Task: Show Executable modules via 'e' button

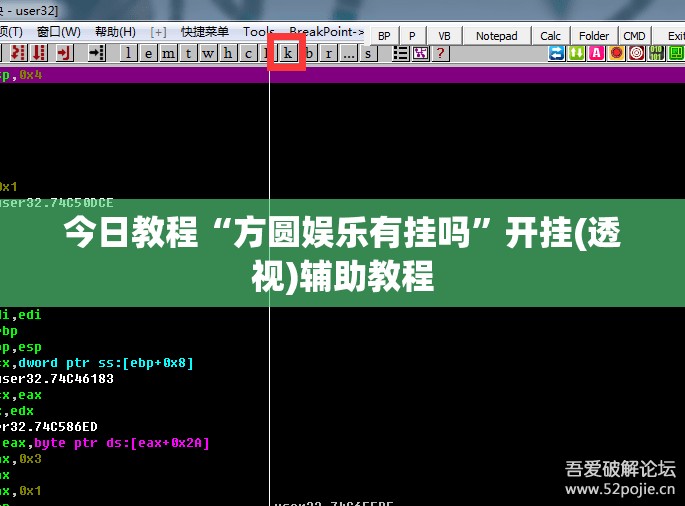Action: (x=148, y=53)
